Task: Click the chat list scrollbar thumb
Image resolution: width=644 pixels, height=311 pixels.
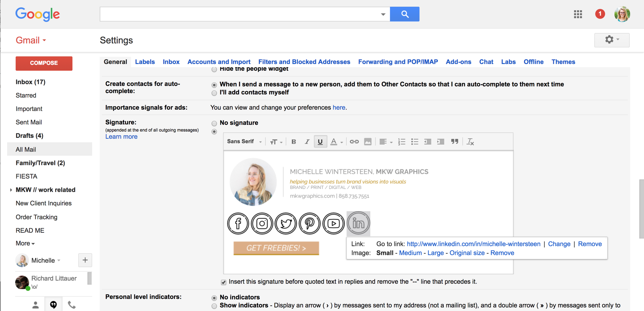Action: coord(89,278)
